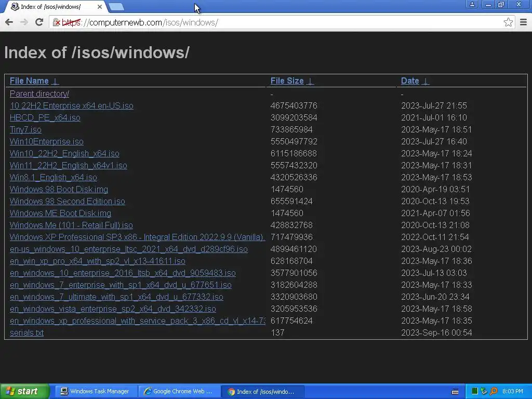Click the insecure https lock icon
532x399 pixels.
coord(56,22)
